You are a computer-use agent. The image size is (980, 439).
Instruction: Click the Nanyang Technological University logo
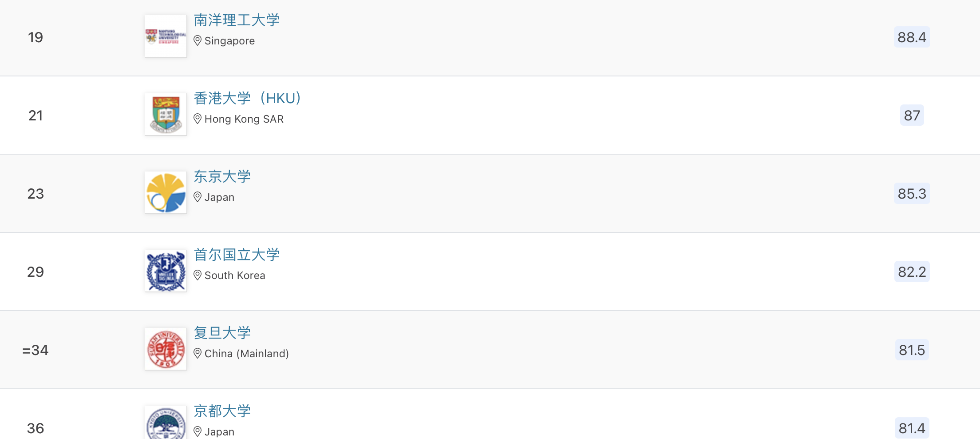point(166,36)
